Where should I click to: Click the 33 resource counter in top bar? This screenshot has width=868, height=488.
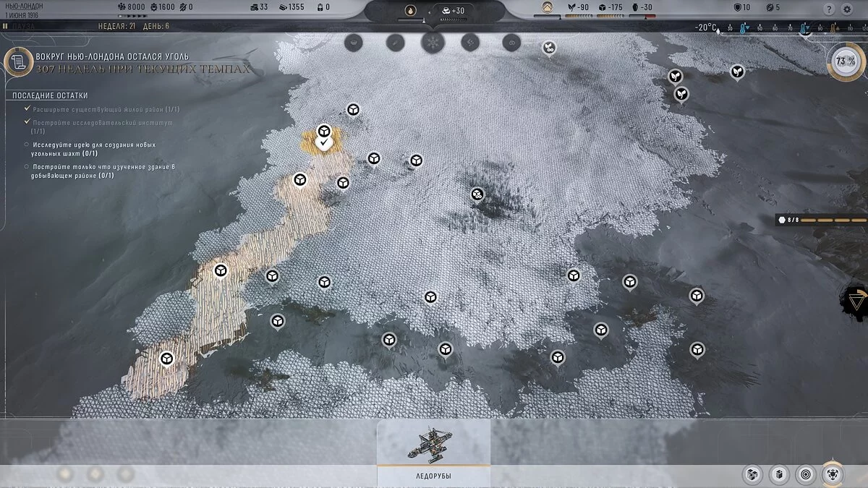click(258, 7)
